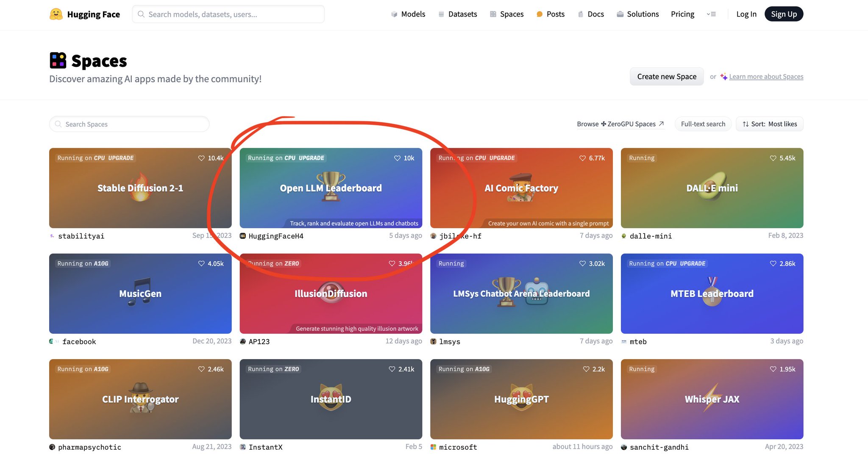The image size is (868, 459).
Task: Click the Sign Up button
Action: pos(784,14)
